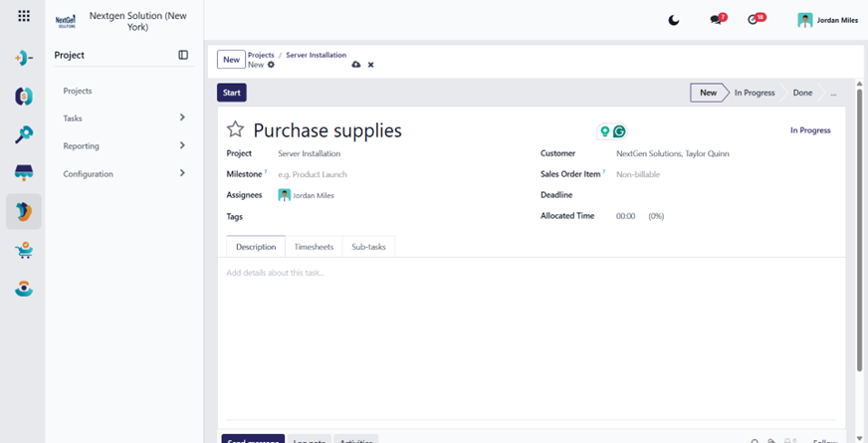The image size is (868, 443).
Task: Go to the Projects breadcrumb link
Action: (261, 55)
